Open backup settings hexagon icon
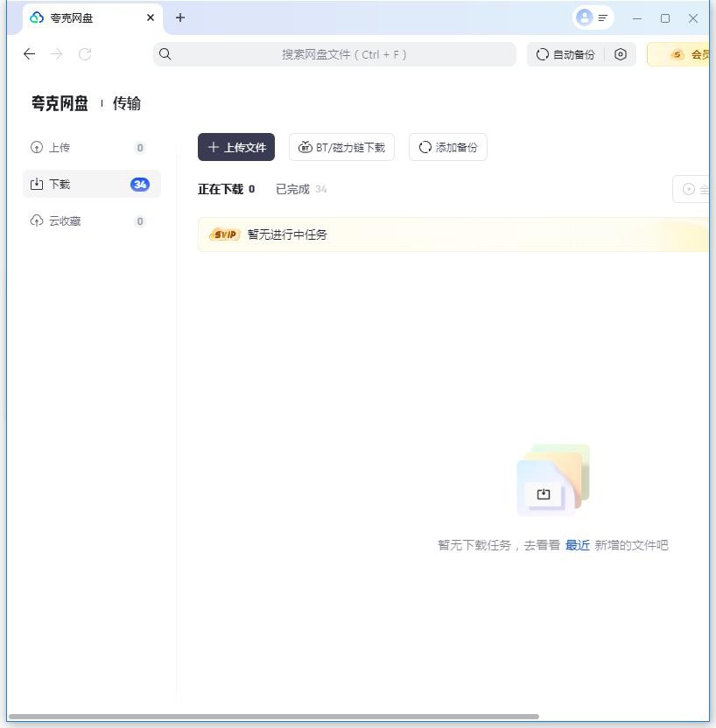 [x=621, y=54]
